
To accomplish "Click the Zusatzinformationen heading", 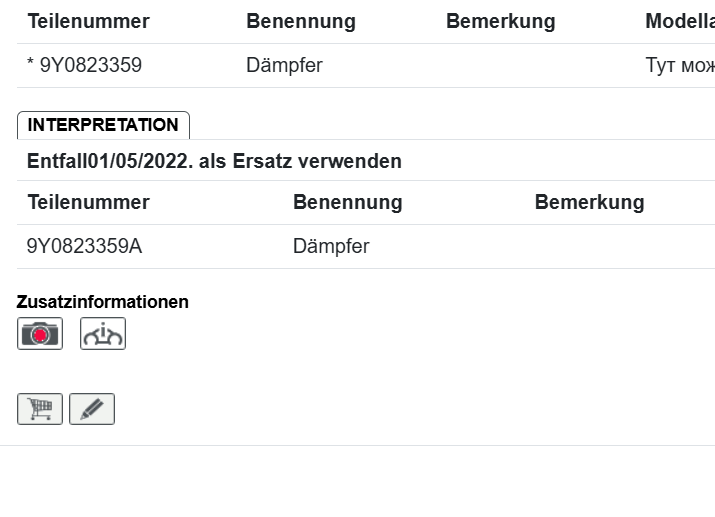I will click(x=103, y=302).
